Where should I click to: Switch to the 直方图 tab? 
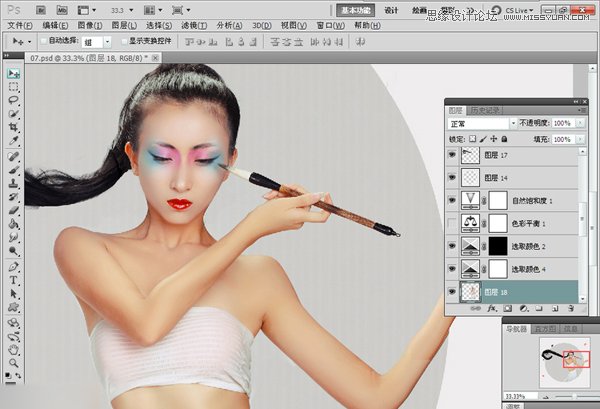coord(544,329)
